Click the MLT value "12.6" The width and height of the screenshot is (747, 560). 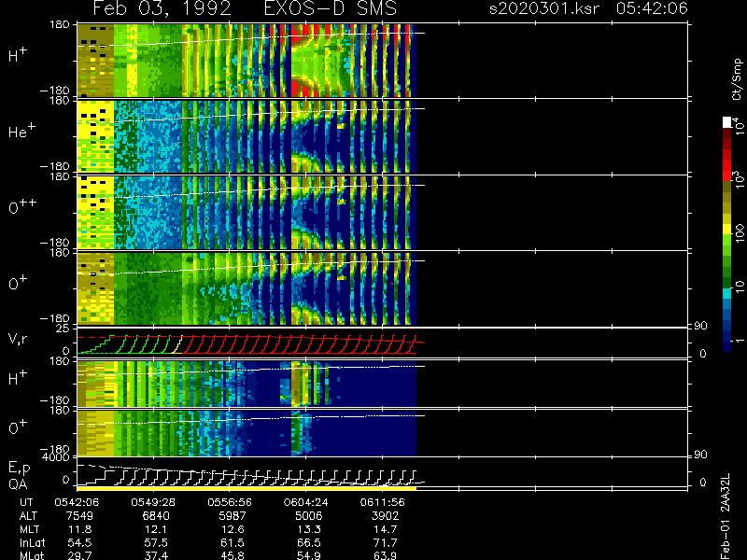[233, 529]
